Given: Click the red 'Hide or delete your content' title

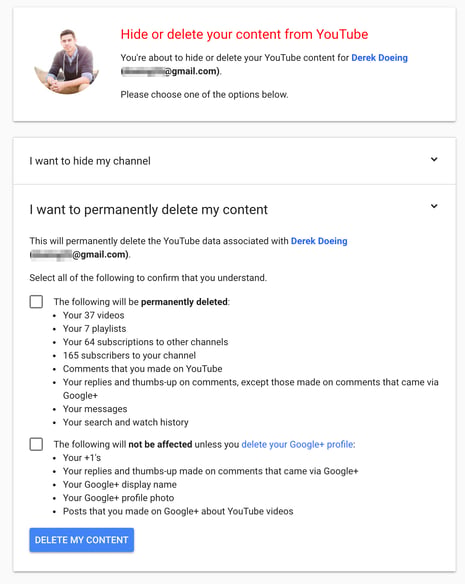Looking at the screenshot, I should pos(244,34).
